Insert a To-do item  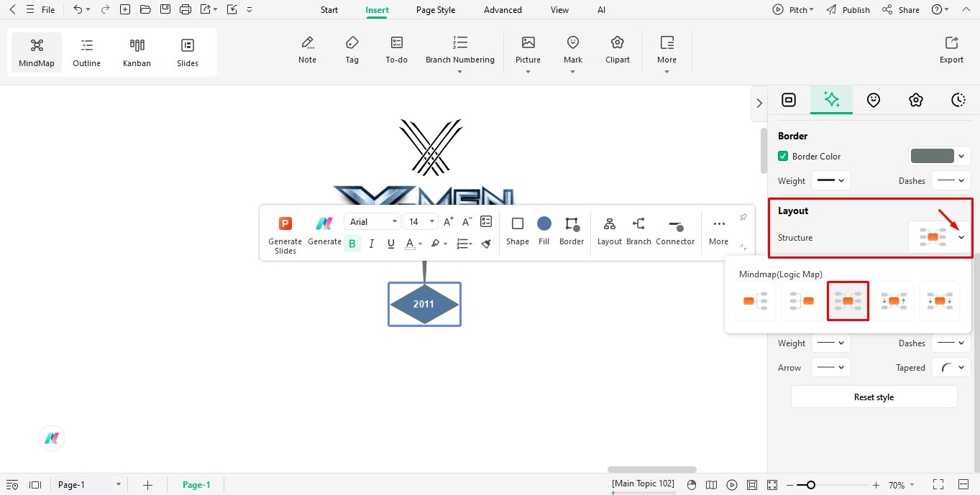(397, 50)
